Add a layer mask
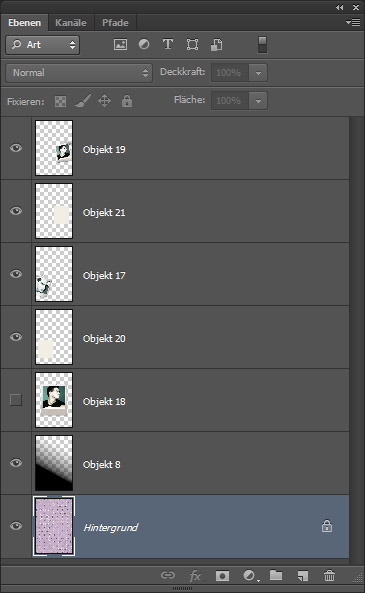365x593 pixels. [x=222, y=576]
